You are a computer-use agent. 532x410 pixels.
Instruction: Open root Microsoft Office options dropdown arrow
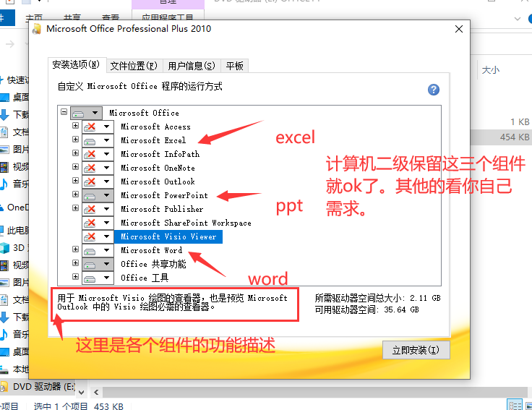click(x=95, y=113)
